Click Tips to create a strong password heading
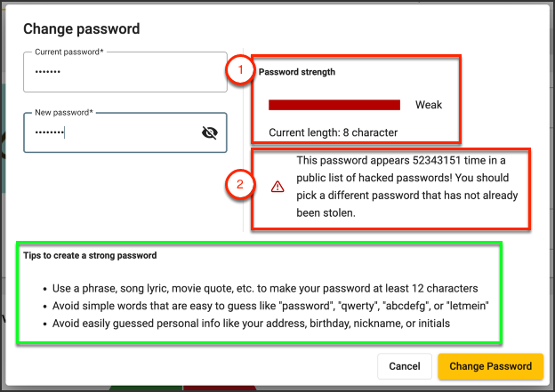The height and width of the screenshot is (392, 555). tap(90, 255)
